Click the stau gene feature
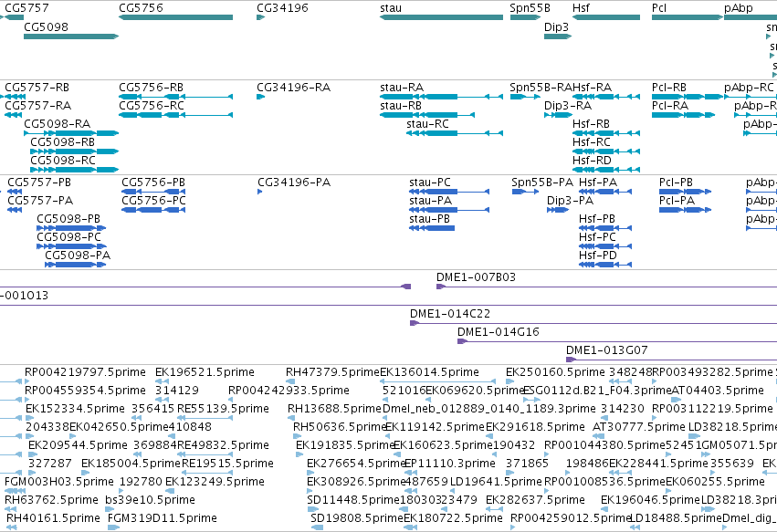 442,17
